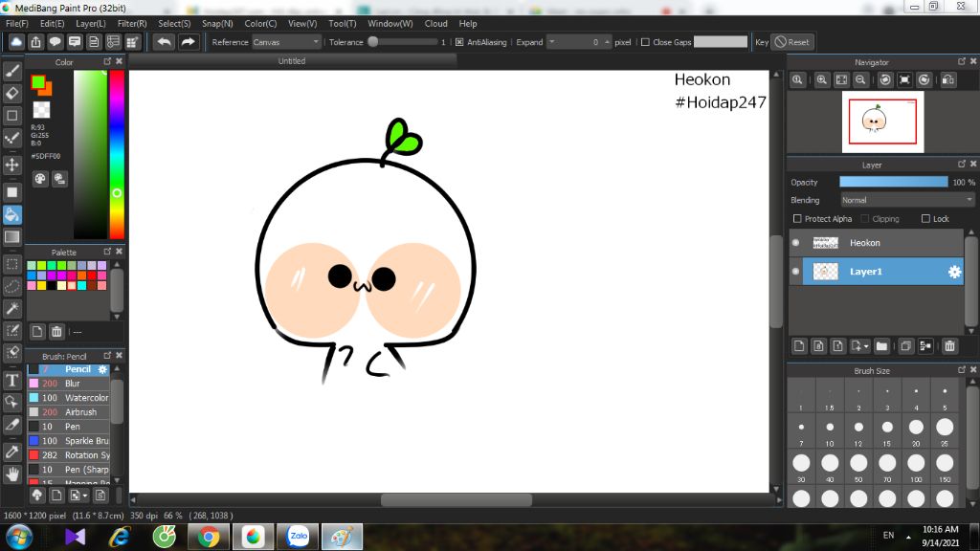Open the Blending mode dropdown
This screenshot has width=980, height=551.
coord(906,200)
